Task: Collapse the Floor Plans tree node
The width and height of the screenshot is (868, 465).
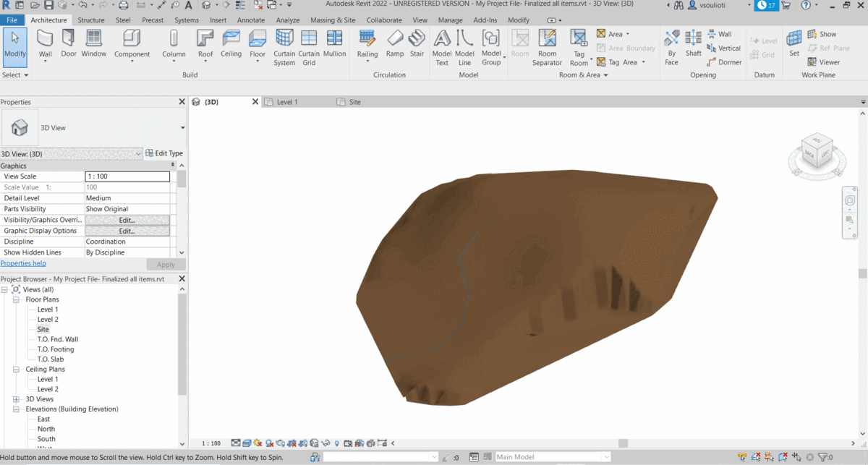Action: (x=16, y=299)
